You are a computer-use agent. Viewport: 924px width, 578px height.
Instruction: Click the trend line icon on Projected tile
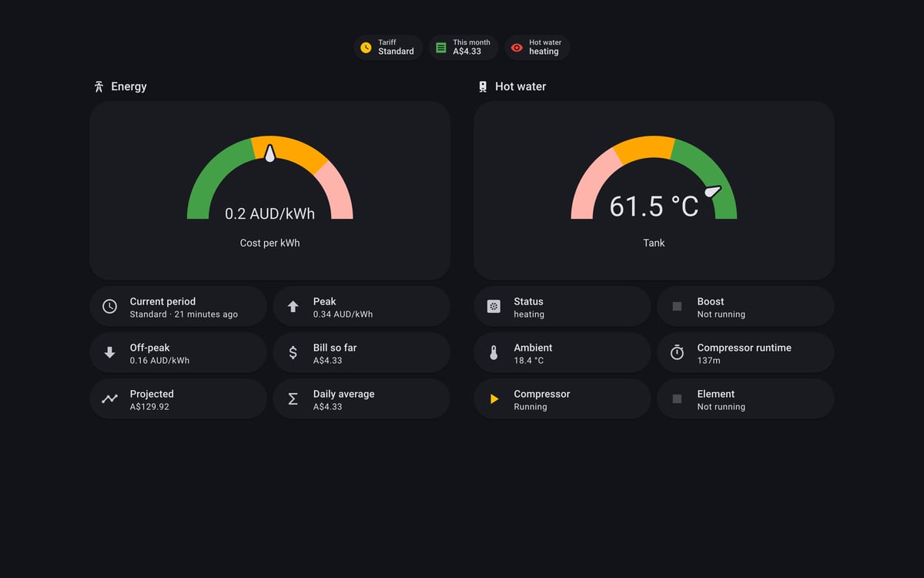[109, 399]
